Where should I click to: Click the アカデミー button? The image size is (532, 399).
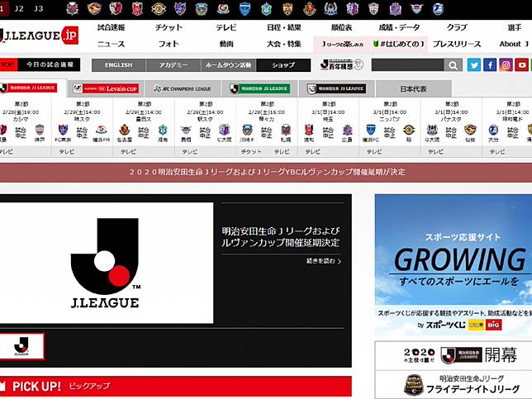tap(173, 65)
